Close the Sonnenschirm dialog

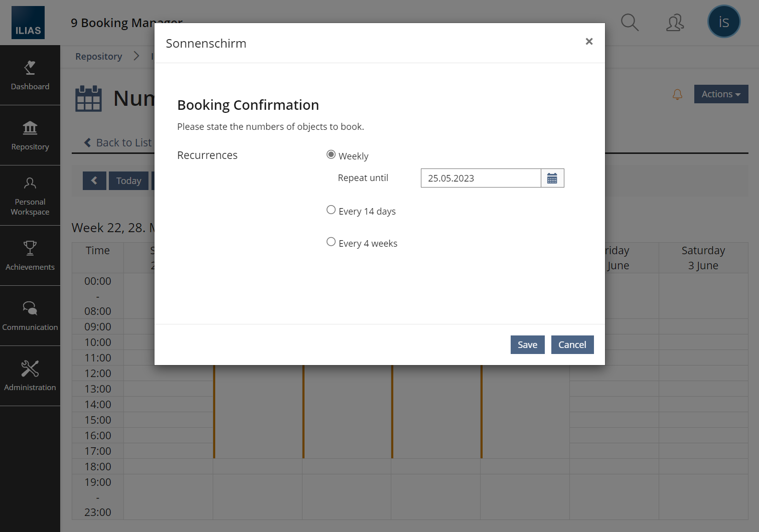tap(589, 42)
